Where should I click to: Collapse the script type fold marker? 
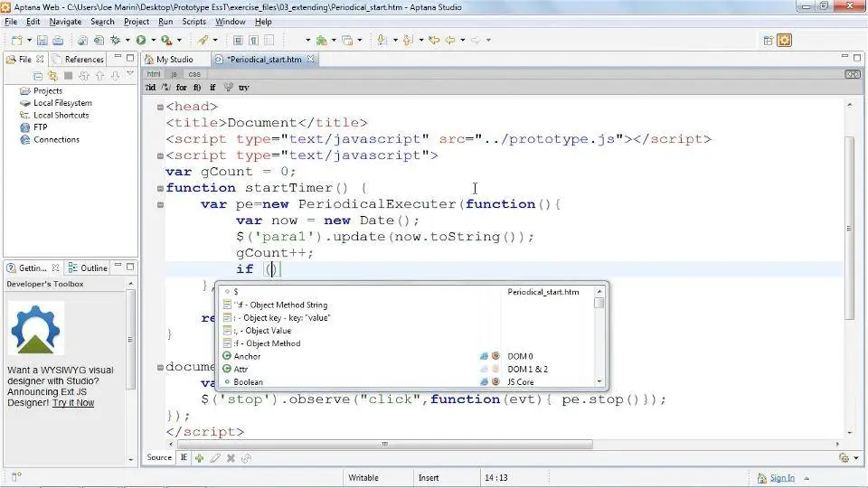pos(160,155)
